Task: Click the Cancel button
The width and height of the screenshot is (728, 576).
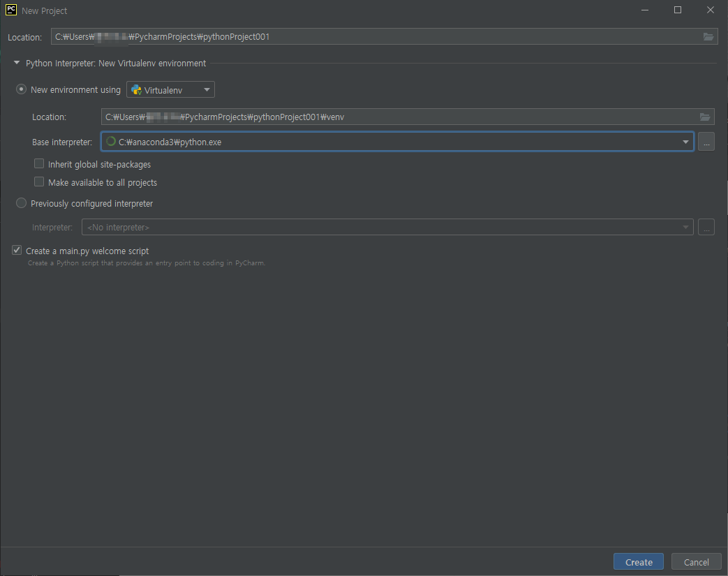Action: [696, 562]
